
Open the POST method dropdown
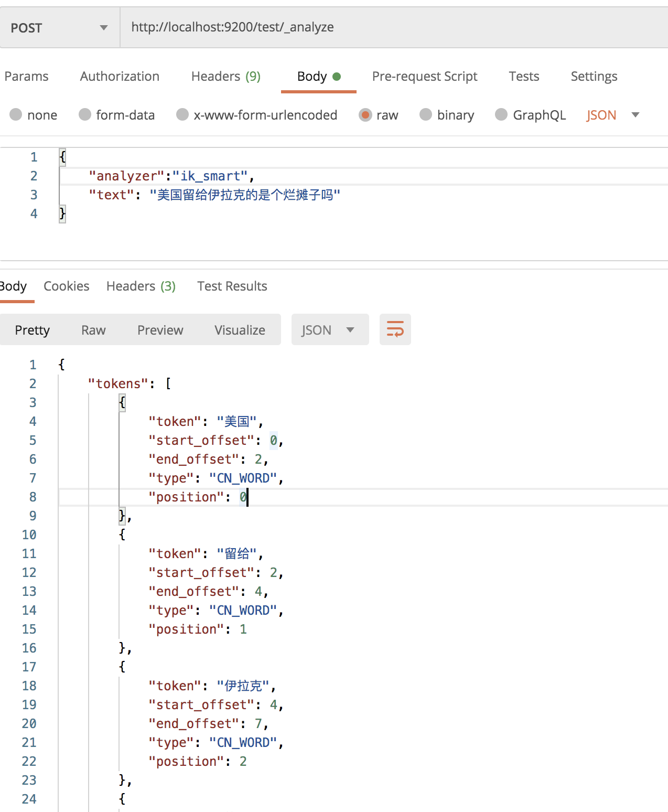59,28
